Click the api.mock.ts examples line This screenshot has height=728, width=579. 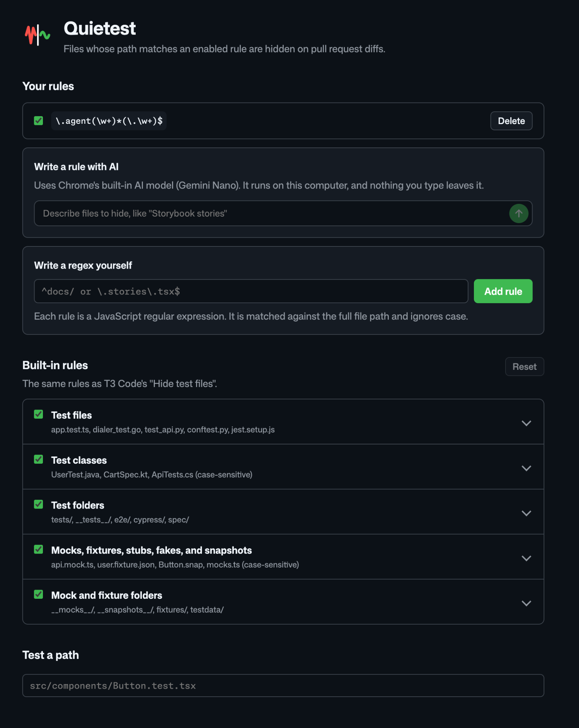click(175, 565)
